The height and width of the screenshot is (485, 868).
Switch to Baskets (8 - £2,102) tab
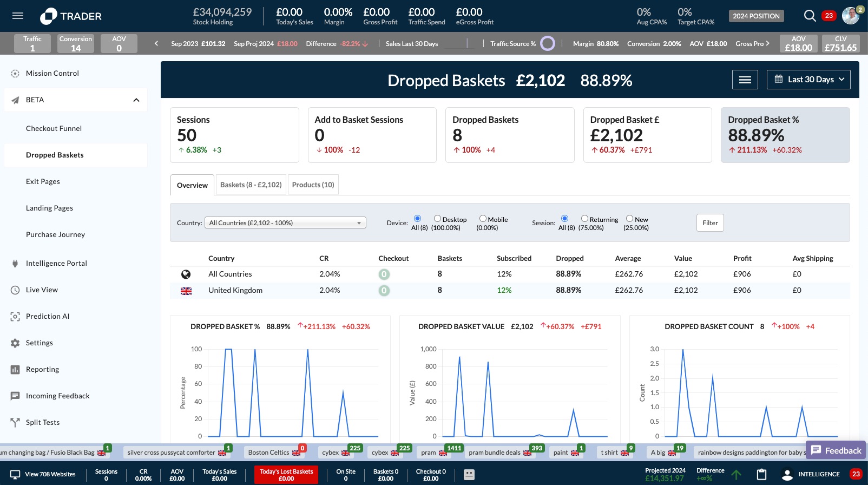coord(251,185)
